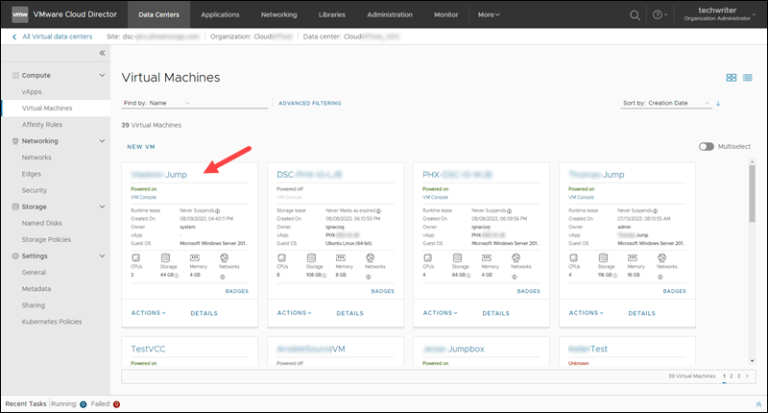Viewport: 768px width, 413px height.
Task: Click the NEW VM button
Action: 141,146
